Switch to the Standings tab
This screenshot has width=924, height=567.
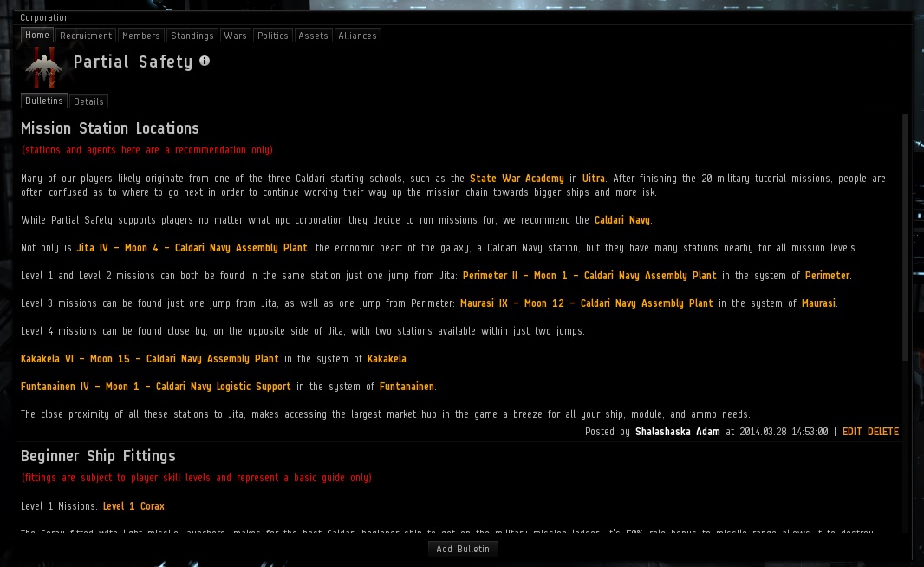point(192,36)
